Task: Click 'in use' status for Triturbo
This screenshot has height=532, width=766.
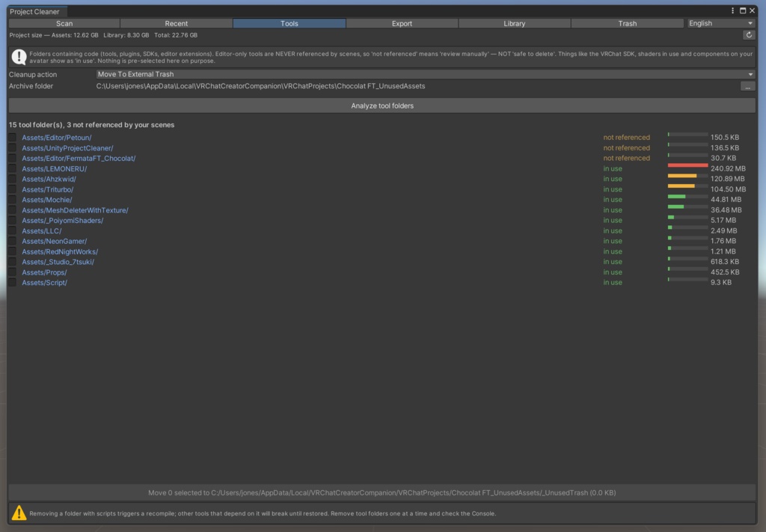Action: (613, 189)
